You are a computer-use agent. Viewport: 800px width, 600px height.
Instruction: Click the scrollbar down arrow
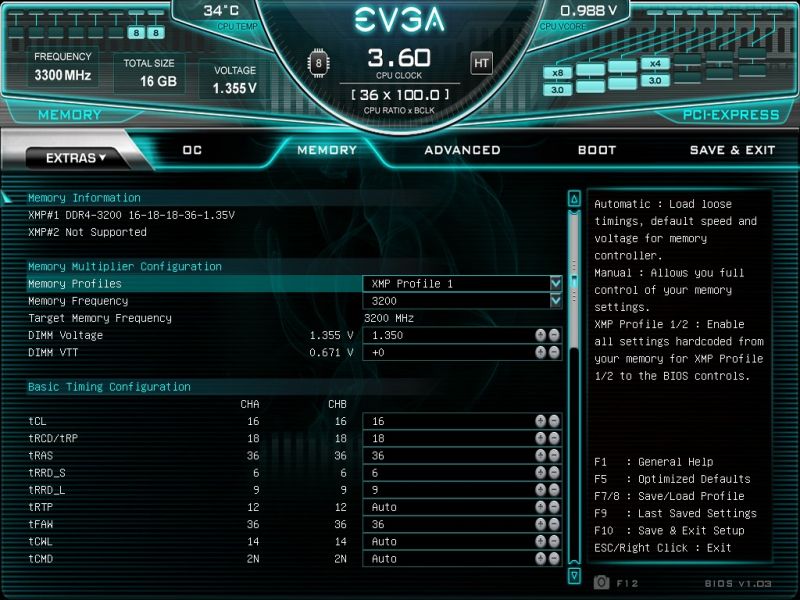[x=574, y=575]
